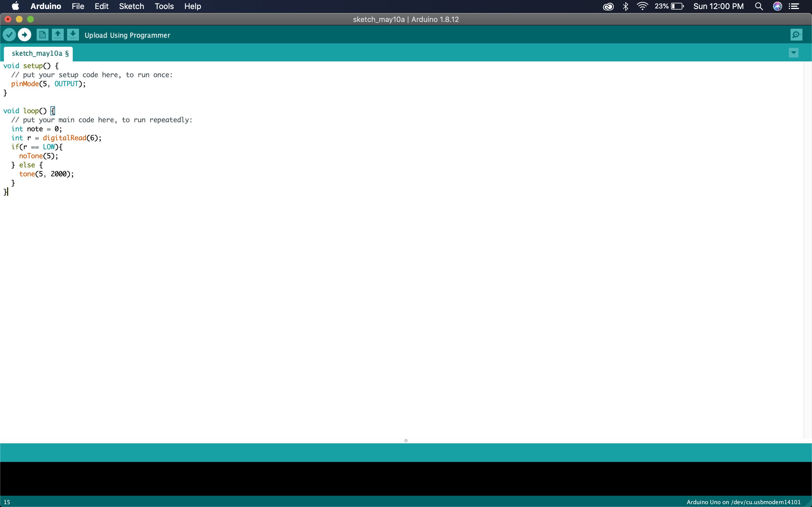Open the Apple menu

click(15, 6)
